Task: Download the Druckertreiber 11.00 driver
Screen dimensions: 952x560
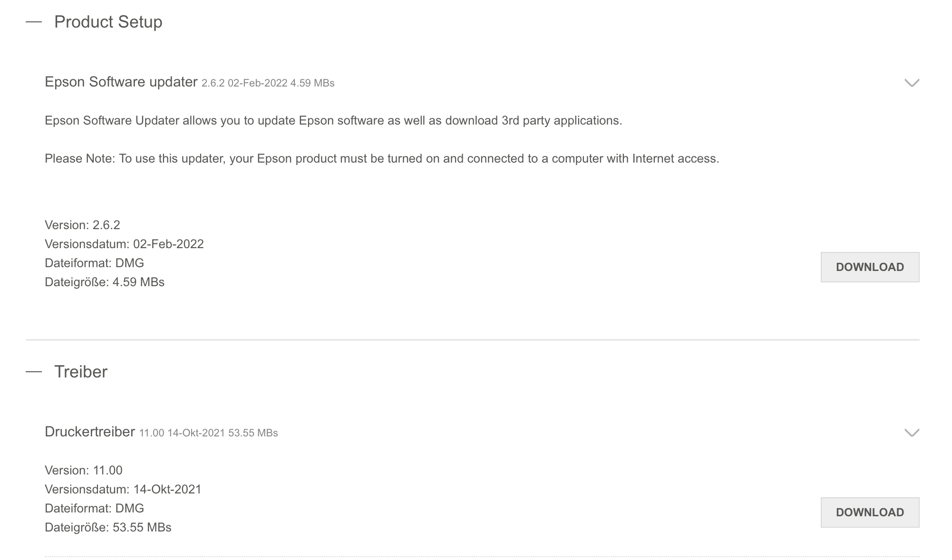Action: coord(869,512)
